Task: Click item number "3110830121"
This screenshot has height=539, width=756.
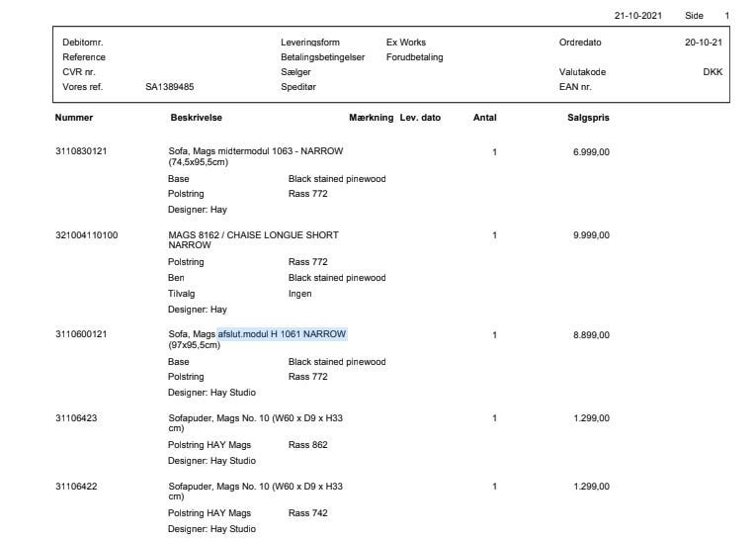Action: tap(81, 151)
